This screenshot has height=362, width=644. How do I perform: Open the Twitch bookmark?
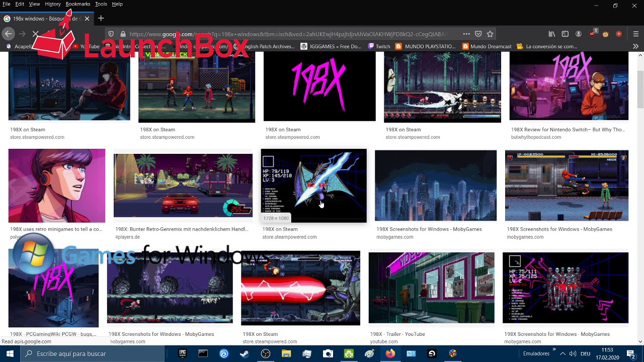click(379, 46)
